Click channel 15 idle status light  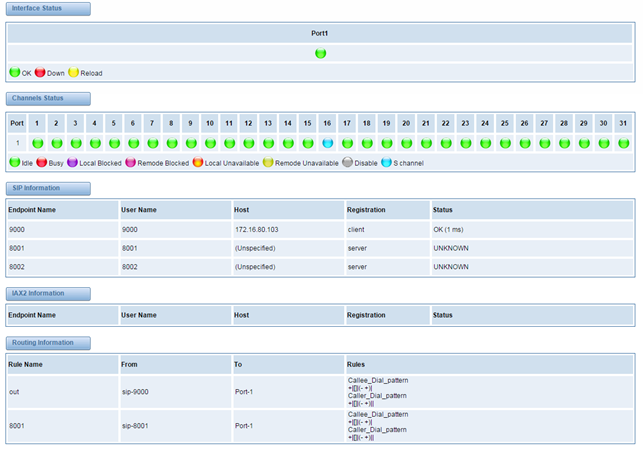308,143
